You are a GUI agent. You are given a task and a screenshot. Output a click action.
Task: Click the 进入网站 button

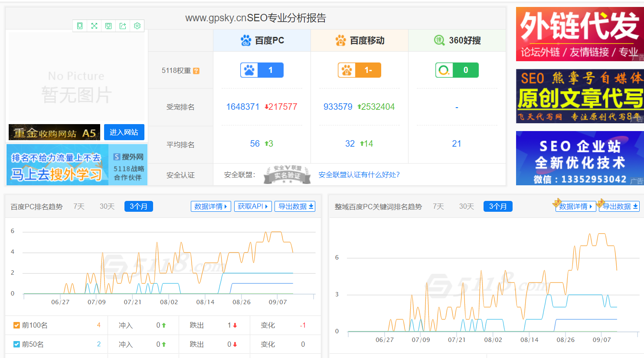pyautogui.click(x=124, y=132)
